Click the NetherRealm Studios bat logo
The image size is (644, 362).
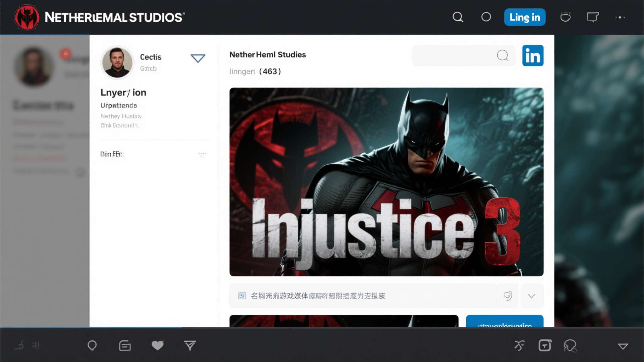point(27,17)
